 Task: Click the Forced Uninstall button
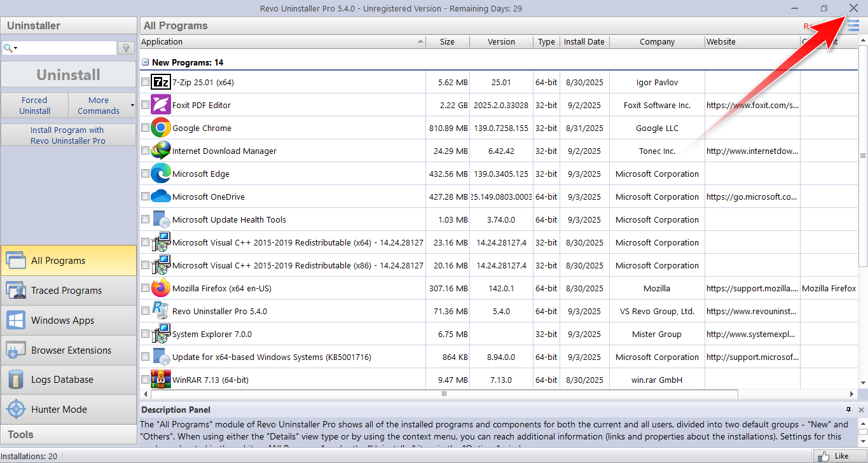point(34,106)
